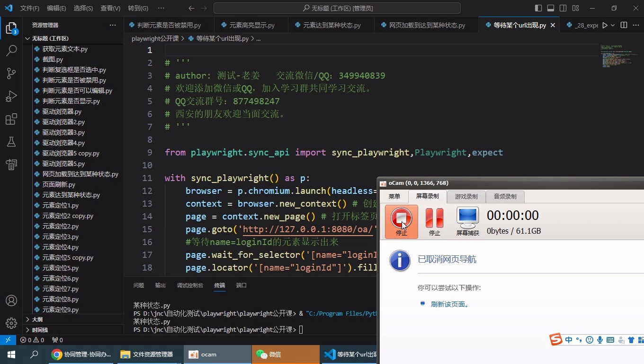644x364 pixels.
Task: Open the Extensions view
Action: [x=11, y=119]
